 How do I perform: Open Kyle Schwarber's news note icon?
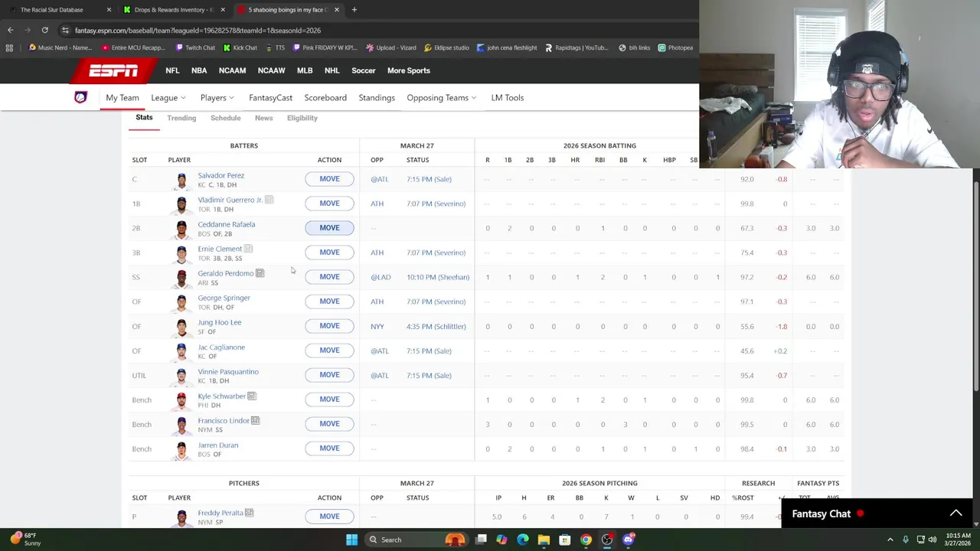[x=252, y=396]
